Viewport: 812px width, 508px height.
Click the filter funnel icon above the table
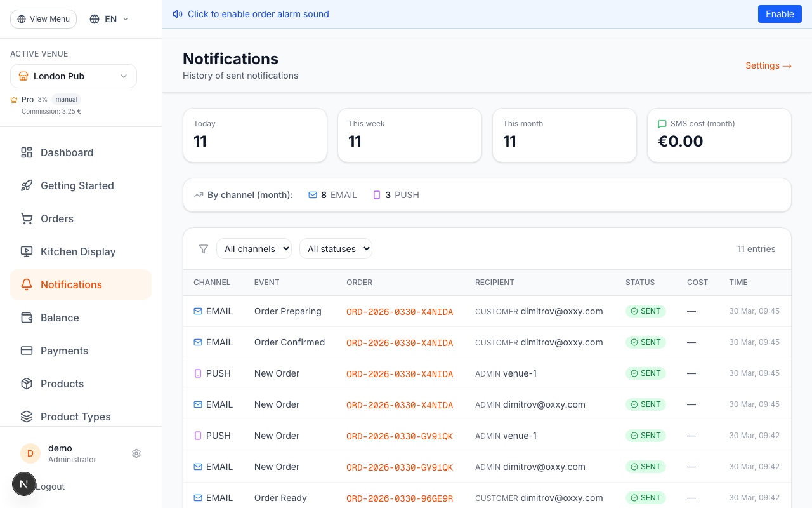(x=203, y=249)
